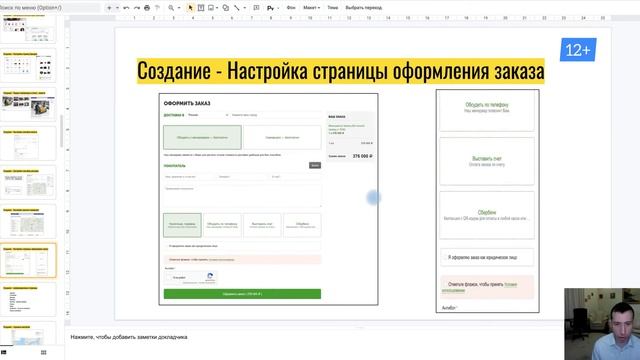
Task: Open the thumbnail showing a map
Action: click(x=28, y=222)
